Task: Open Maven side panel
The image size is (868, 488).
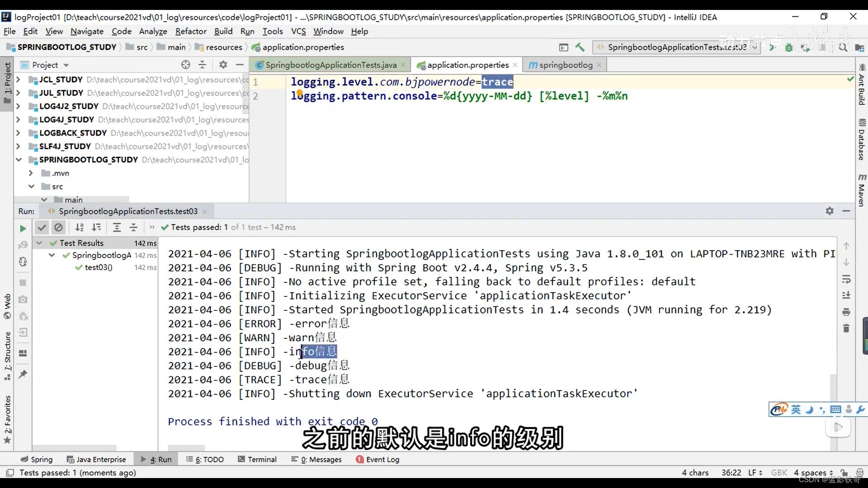Action: [x=862, y=190]
